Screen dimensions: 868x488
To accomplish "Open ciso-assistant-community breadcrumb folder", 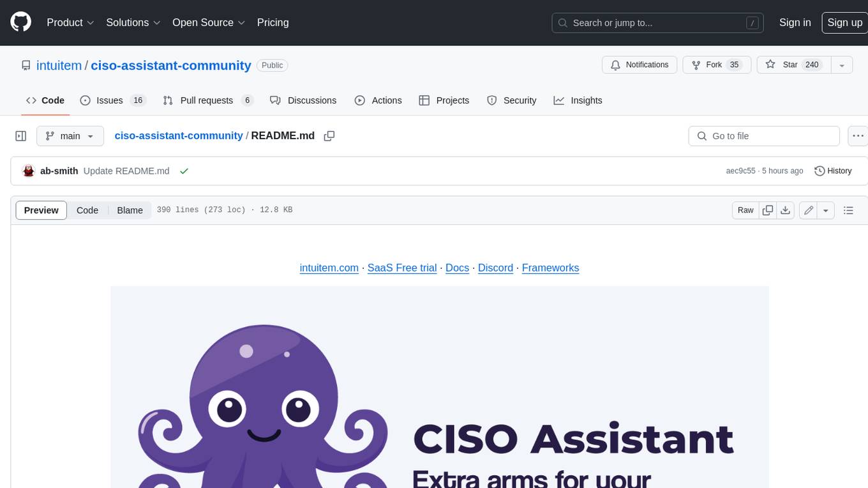I will [179, 135].
